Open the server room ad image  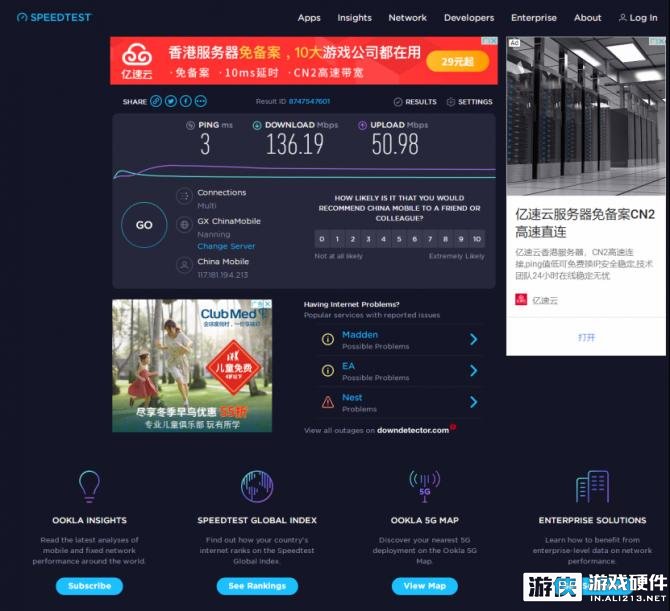tap(586, 115)
